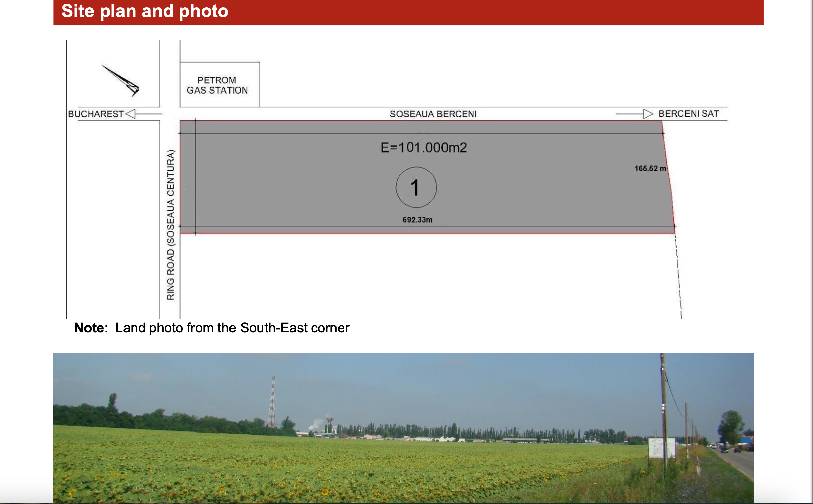Click the circled number 1 plot marker
The width and height of the screenshot is (813, 504).
(x=416, y=187)
